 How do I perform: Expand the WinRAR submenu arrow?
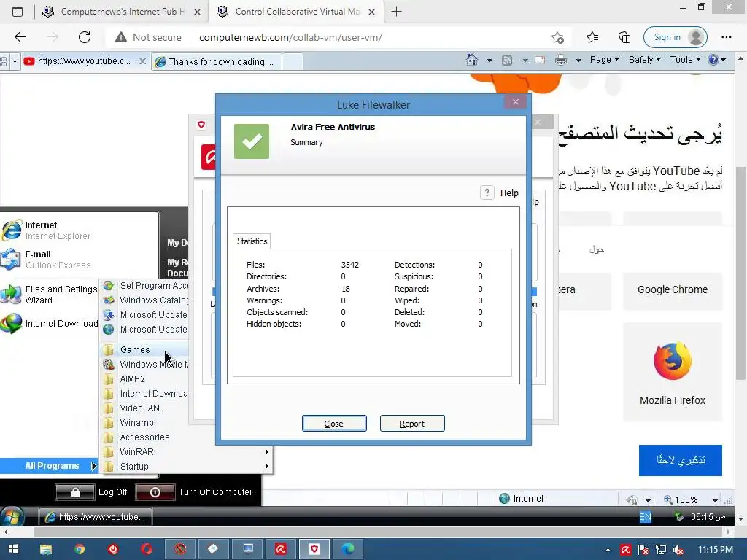[x=266, y=451]
